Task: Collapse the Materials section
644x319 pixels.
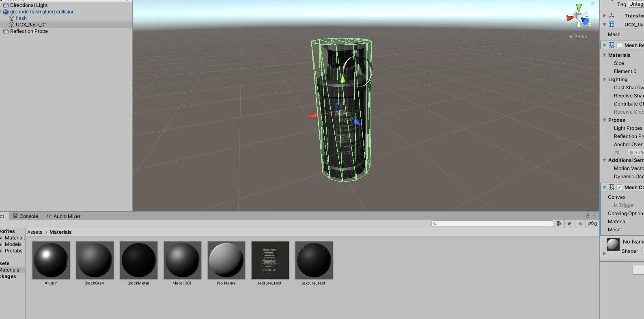Action: pos(604,55)
